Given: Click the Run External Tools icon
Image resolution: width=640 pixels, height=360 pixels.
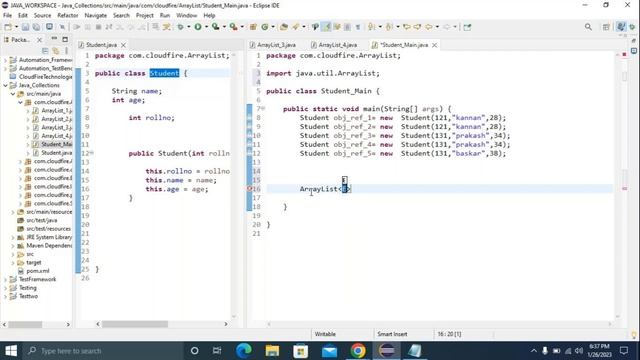Looking at the screenshot, I should coord(233,27).
